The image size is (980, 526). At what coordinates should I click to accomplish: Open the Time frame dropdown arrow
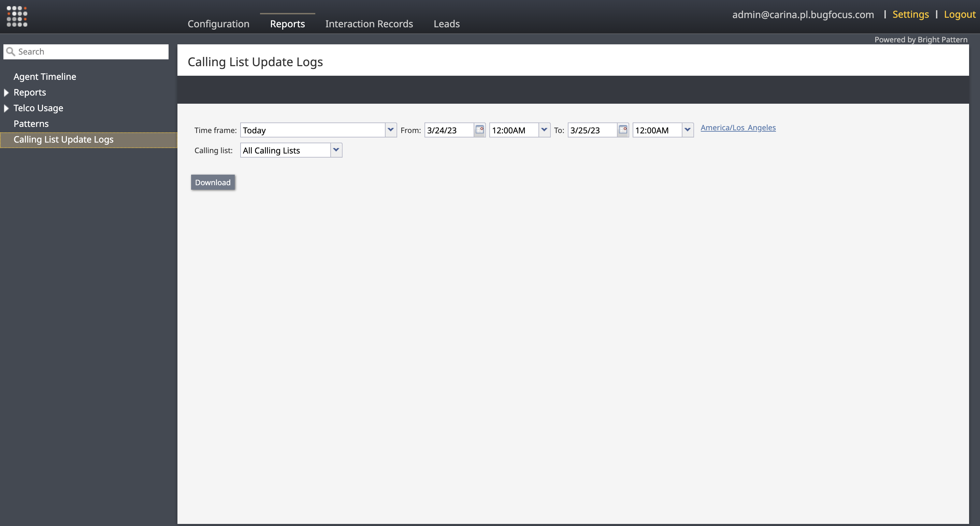tap(391, 130)
